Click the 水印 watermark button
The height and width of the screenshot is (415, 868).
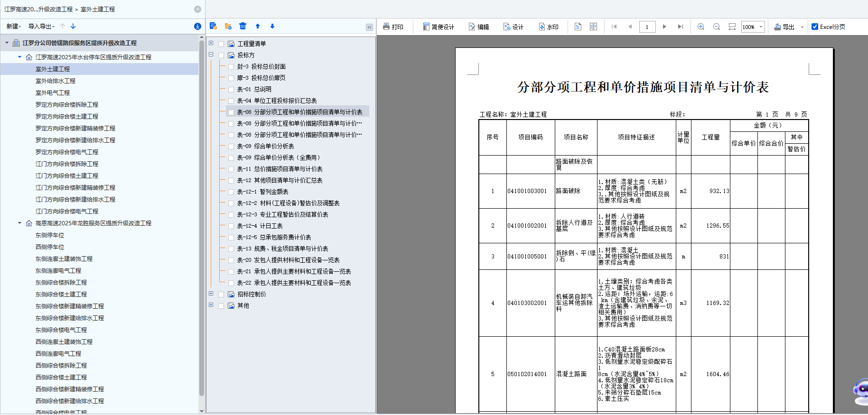(548, 27)
